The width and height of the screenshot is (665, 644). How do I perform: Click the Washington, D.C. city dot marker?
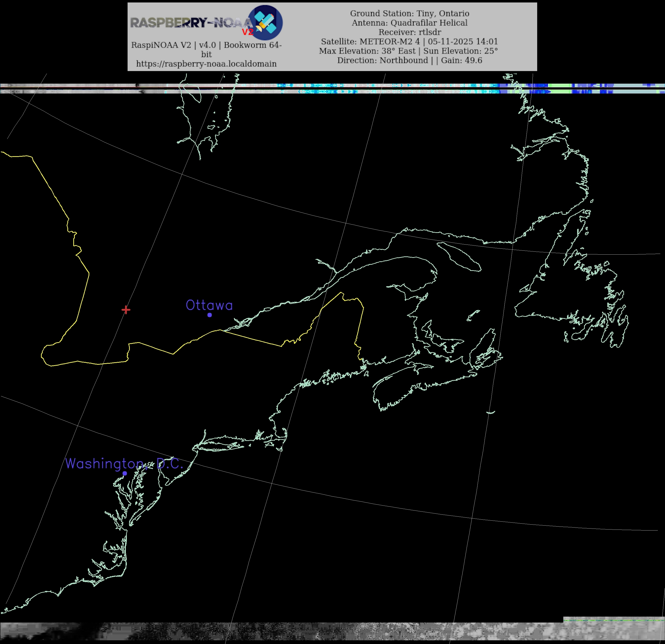[125, 473]
